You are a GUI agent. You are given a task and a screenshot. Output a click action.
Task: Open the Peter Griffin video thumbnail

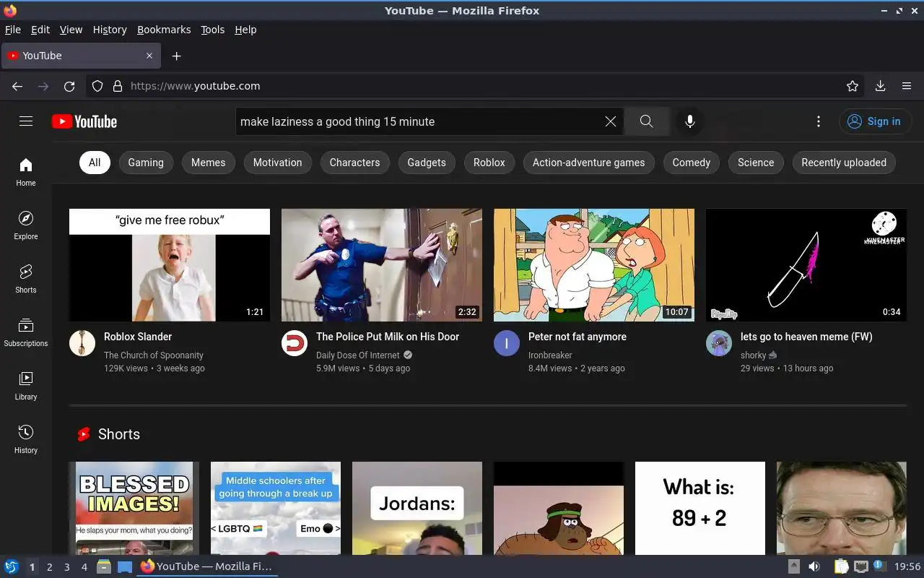click(x=594, y=265)
